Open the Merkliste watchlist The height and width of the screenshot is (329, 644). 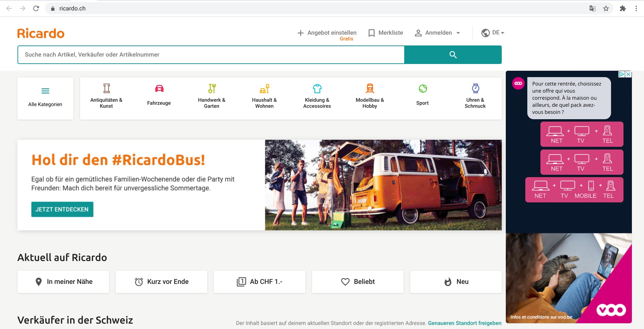point(386,33)
